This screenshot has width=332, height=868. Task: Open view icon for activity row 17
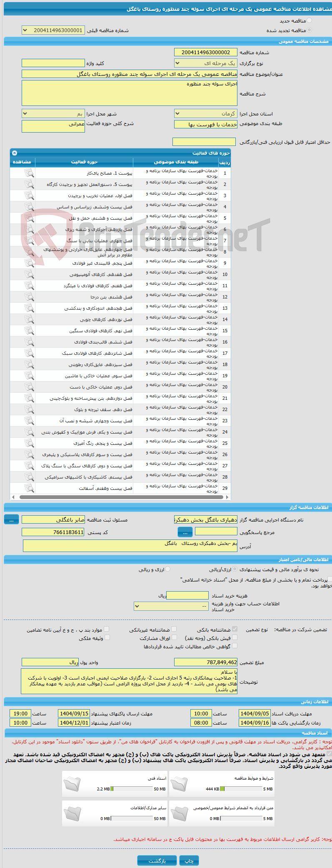click(x=29, y=353)
